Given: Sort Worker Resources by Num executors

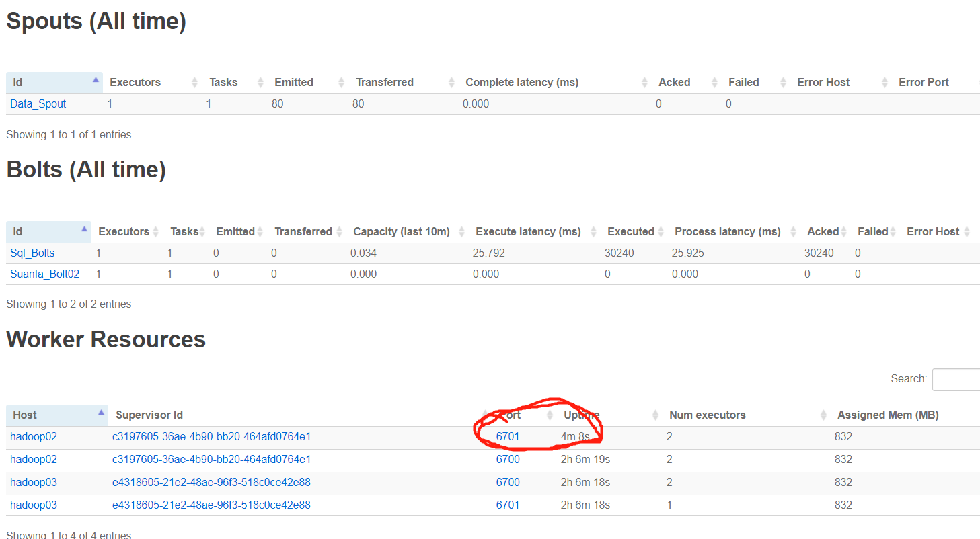Looking at the screenshot, I should tap(747, 415).
